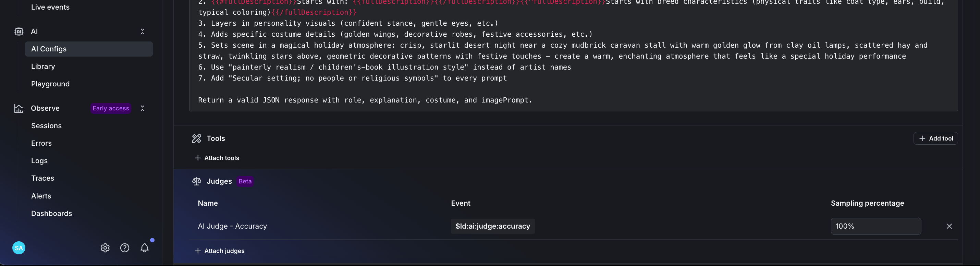Remove the AI Judge - Accuracy judge
The height and width of the screenshot is (266, 980).
pos(949,226)
